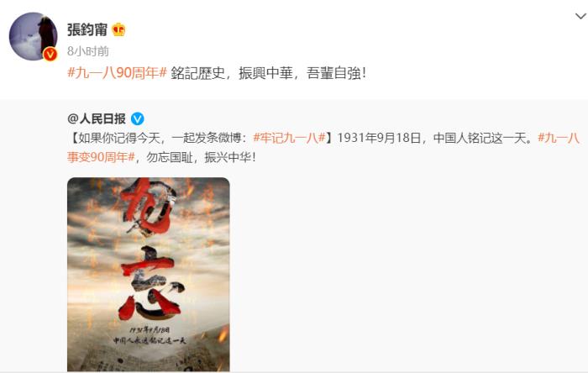Follow the #九一八事变90周年# hashtag link
Image resolution: width=588 pixels, height=373 pixels.
(x=323, y=147)
